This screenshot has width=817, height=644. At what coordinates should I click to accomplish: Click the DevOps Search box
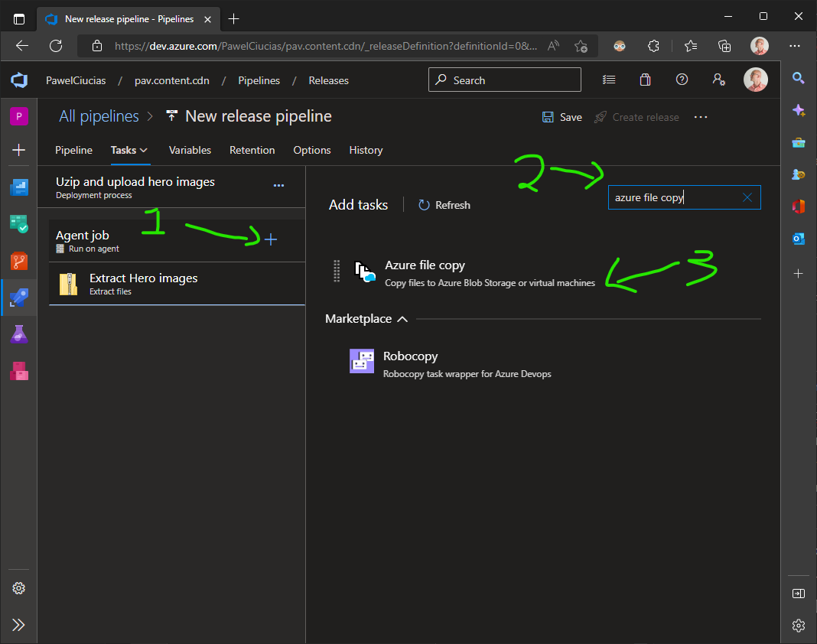[x=504, y=80]
